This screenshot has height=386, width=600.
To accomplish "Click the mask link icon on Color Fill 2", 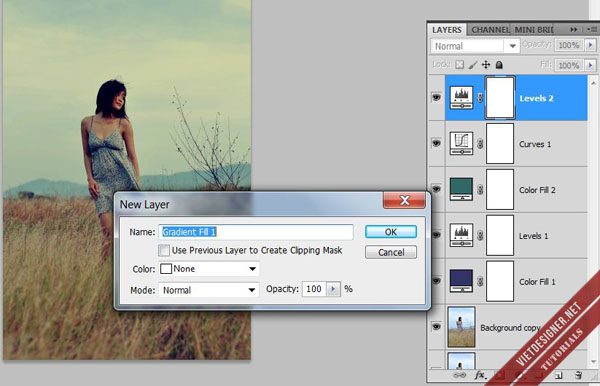I will (480, 190).
